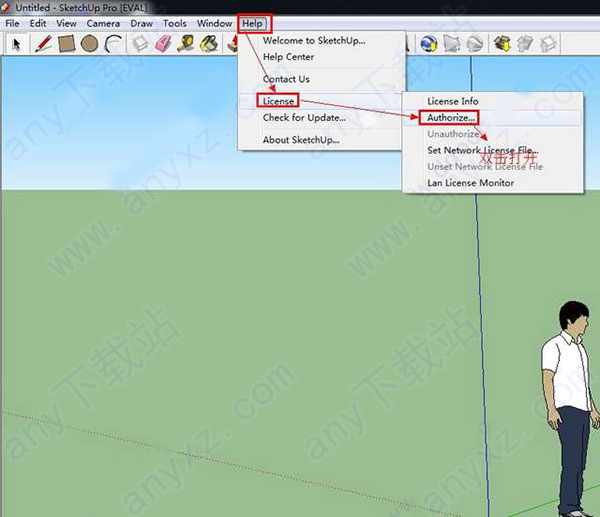Select Contact Us menu entry
The width and height of the screenshot is (600, 517).
pos(286,79)
